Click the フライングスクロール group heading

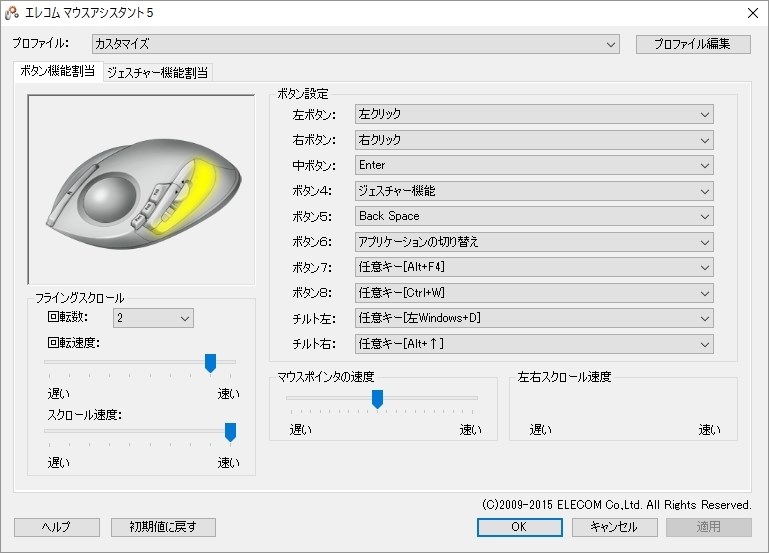79,298
